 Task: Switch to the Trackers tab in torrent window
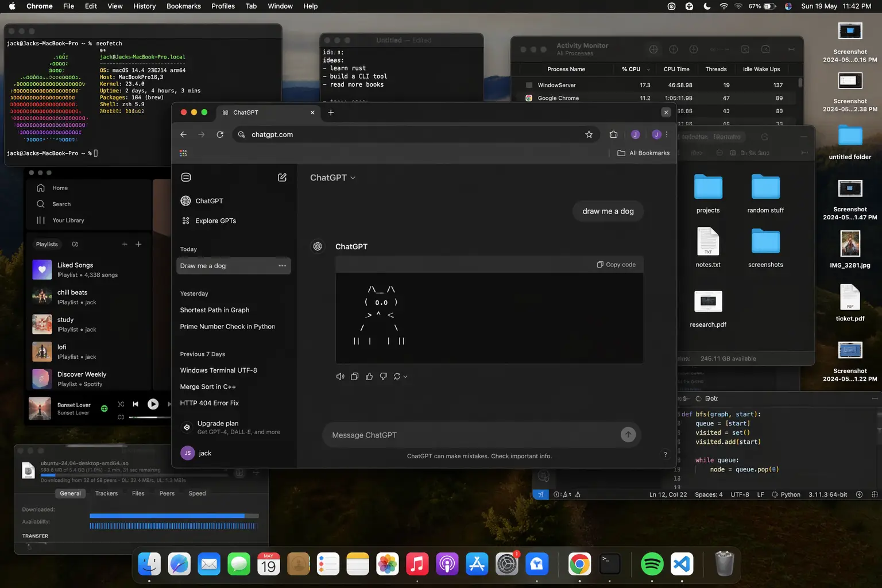click(x=106, y=493)
